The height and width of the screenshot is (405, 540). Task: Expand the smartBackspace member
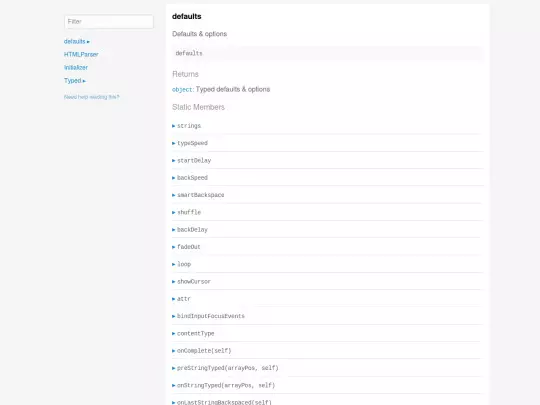198,195
